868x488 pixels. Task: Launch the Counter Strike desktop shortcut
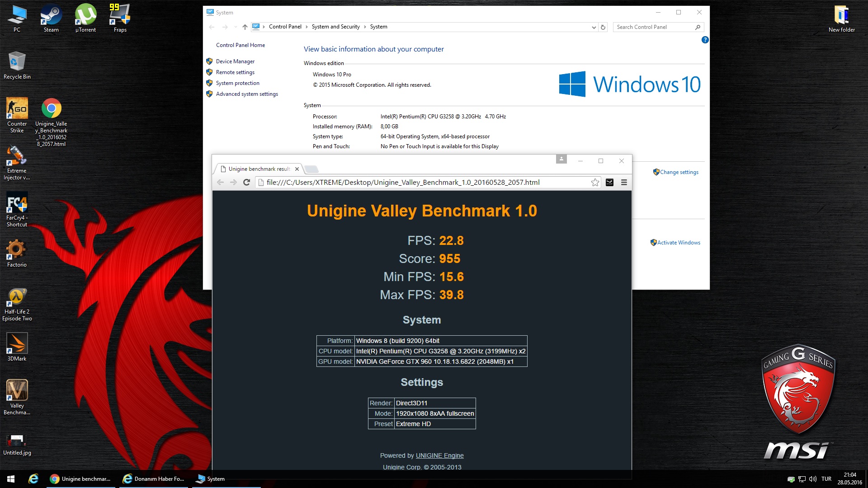(17, 116)
